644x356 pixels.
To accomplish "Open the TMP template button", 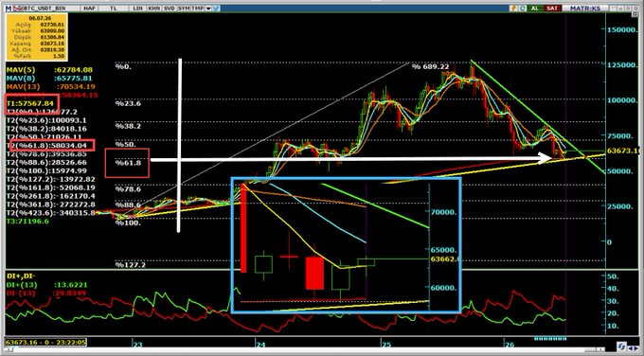I will click(198, 9).
